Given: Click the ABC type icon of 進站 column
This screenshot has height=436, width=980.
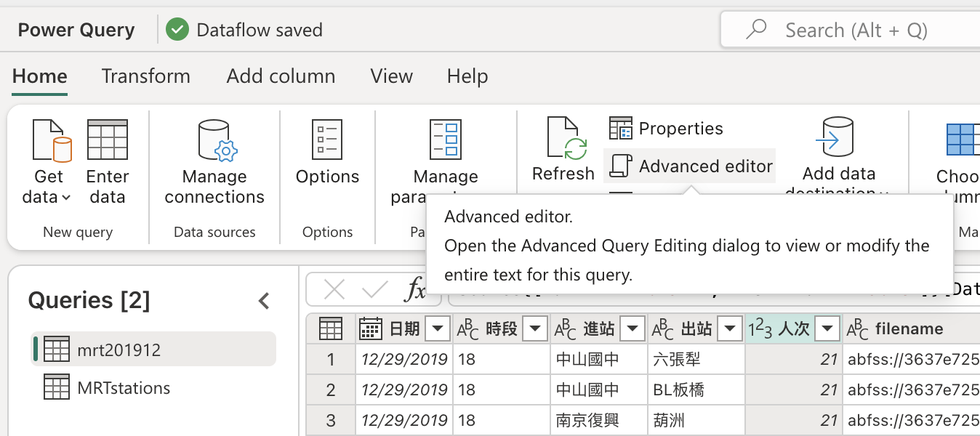Looking at the screenshot, I should 565,330.
